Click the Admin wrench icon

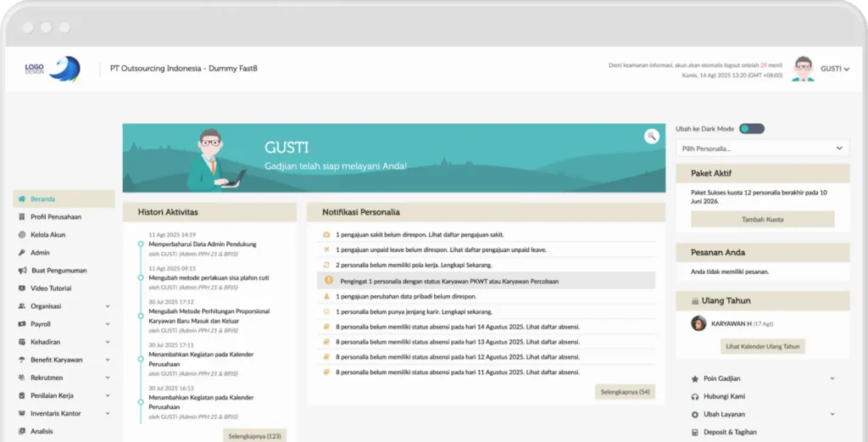tap(22, 253)
